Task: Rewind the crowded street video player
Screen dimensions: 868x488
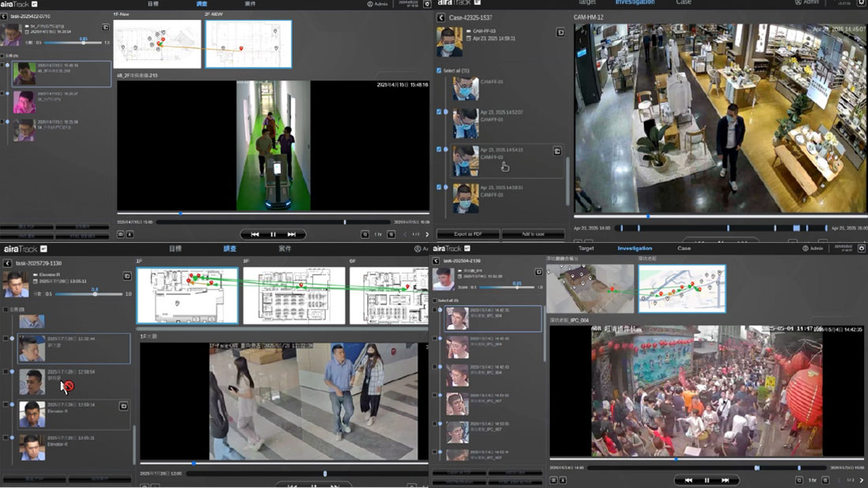Action: pos(688,480)
